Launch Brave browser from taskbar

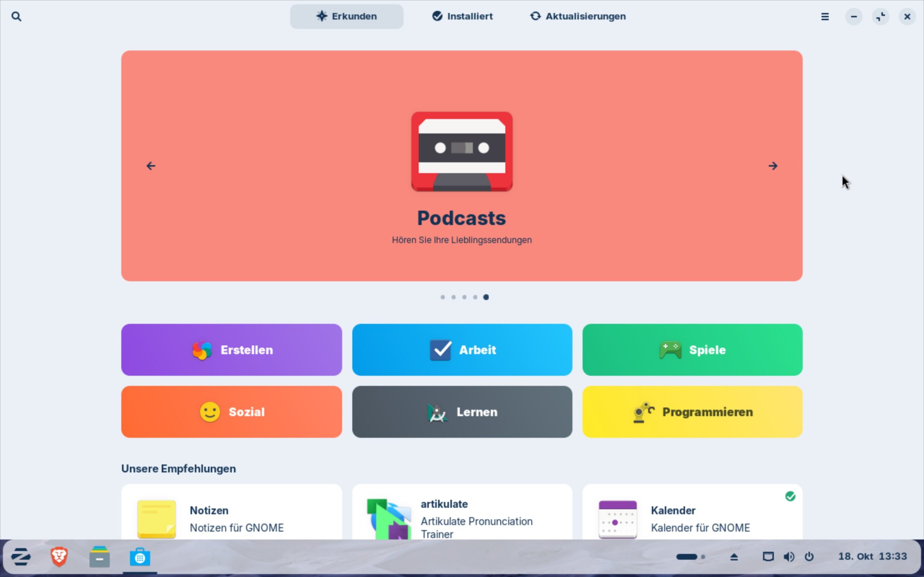(59, 557)
